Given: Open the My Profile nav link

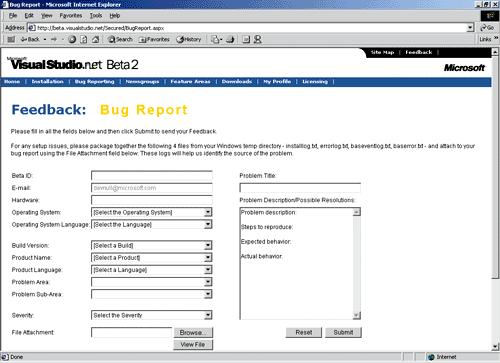Looking at the screenshot, I should coord(277,82).
